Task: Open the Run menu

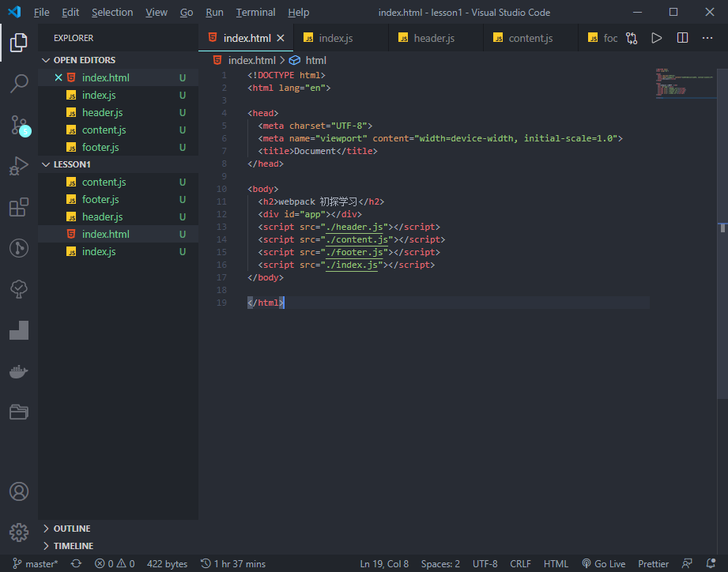Action: click(214, 12)
